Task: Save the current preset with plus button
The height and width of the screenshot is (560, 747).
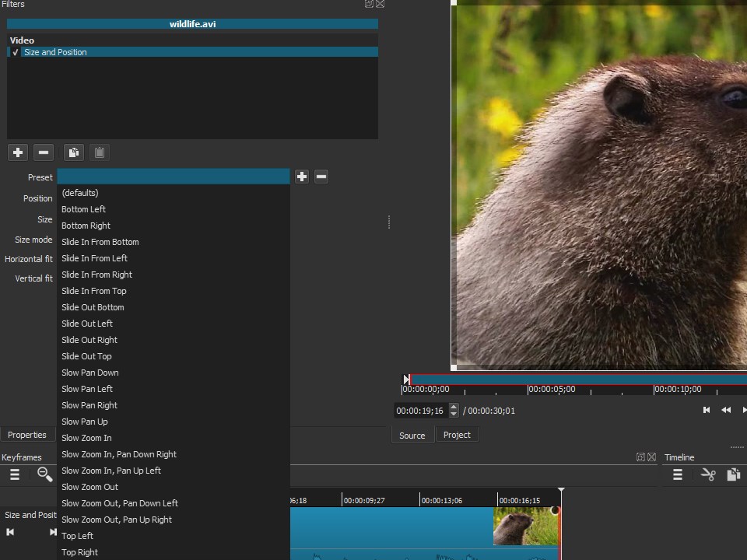Action: coord(302,177)
